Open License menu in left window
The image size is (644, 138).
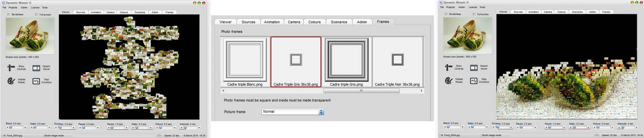[35, 8]
